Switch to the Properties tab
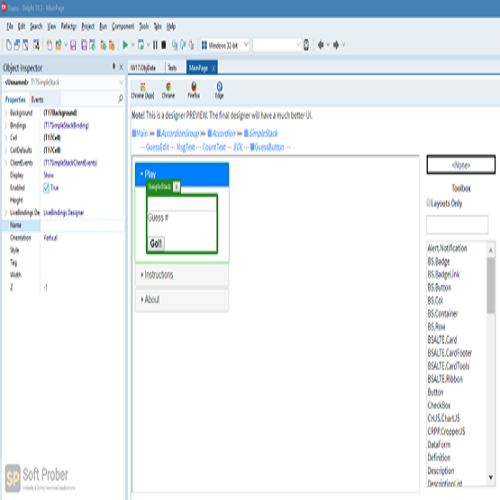The image size is (500, 500). coord(15,100)
